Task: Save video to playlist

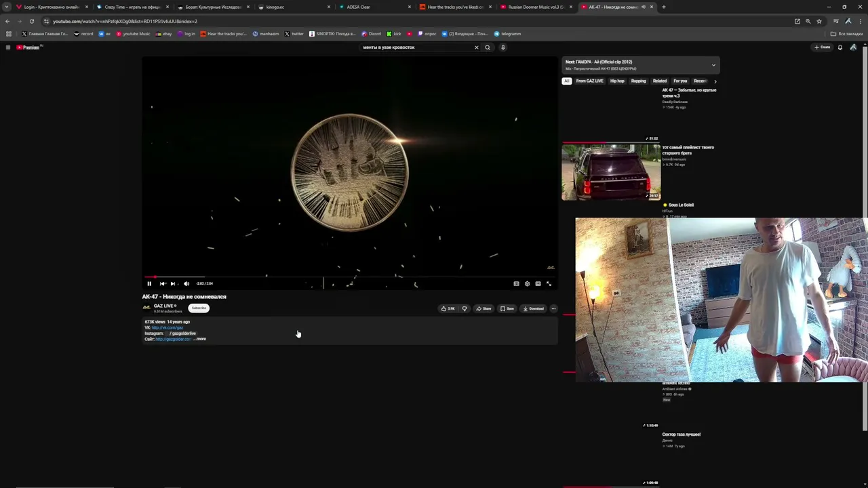Action: [507, 308]
